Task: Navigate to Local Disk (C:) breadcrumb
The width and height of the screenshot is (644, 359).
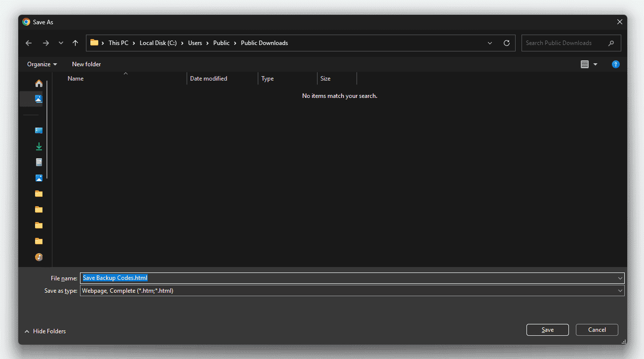Action: (158, 43)
